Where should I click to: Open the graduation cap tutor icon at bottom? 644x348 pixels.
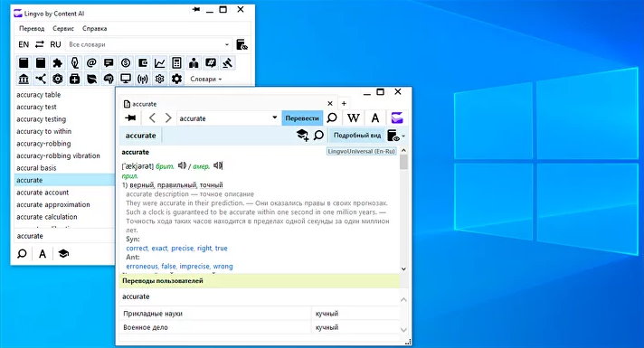tap(63, 254)
